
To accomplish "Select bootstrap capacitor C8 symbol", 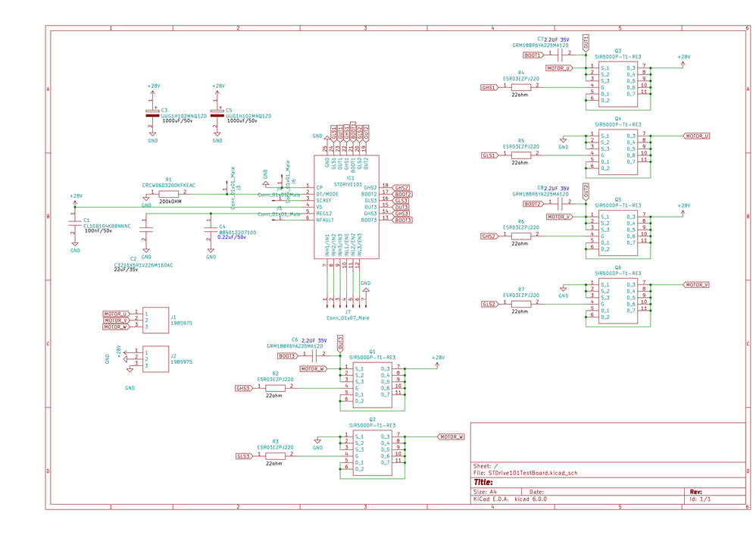I will click(x=561, y=204).
